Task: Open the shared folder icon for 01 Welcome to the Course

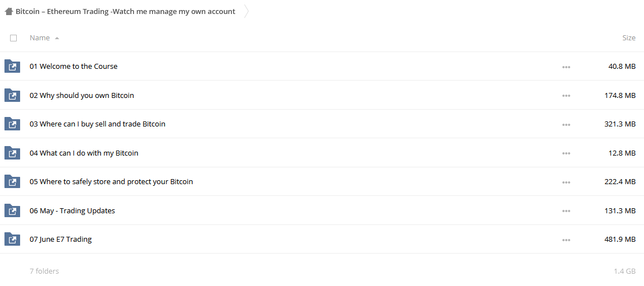Action: pos(12,66)
